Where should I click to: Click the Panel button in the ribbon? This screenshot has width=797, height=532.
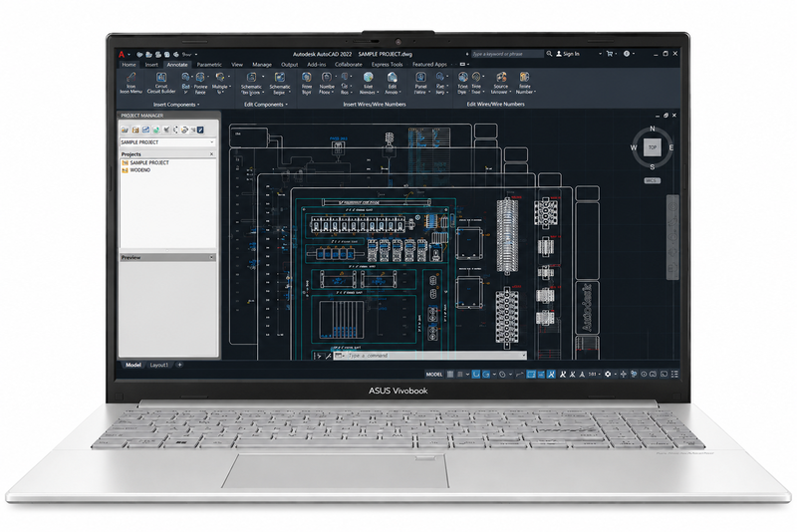click(420, 83)
